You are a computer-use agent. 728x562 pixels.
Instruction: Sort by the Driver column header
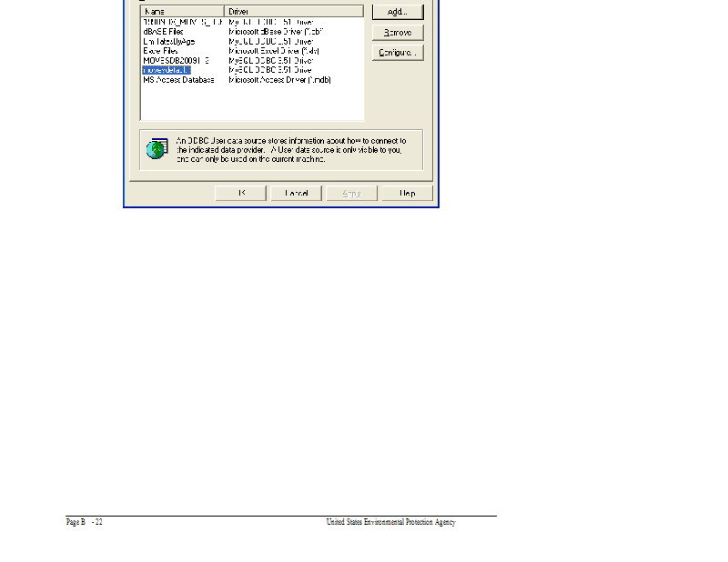294,11
